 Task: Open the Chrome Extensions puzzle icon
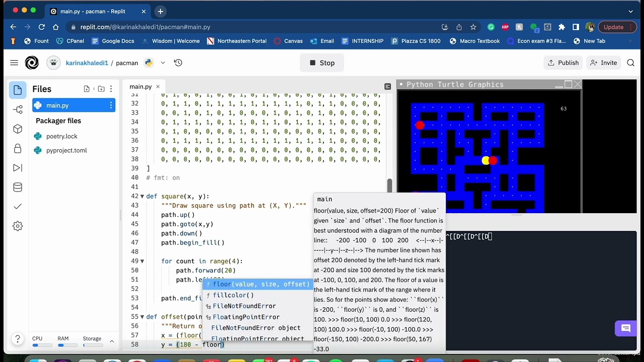tap(561, 27)
